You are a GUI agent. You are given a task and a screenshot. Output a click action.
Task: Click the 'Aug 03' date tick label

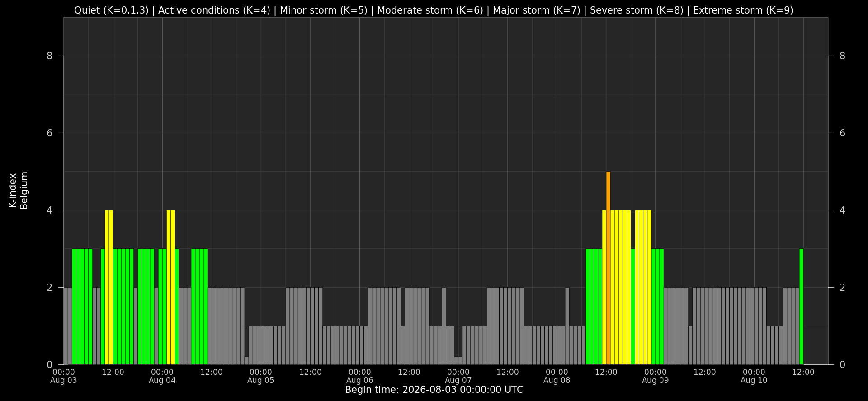[x=64, y=380]
